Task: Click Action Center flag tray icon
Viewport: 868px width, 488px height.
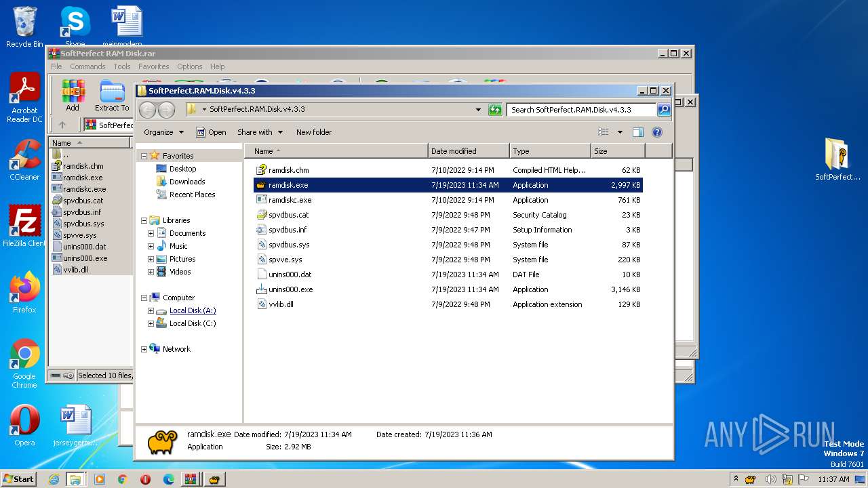Action: coord(804,479)
